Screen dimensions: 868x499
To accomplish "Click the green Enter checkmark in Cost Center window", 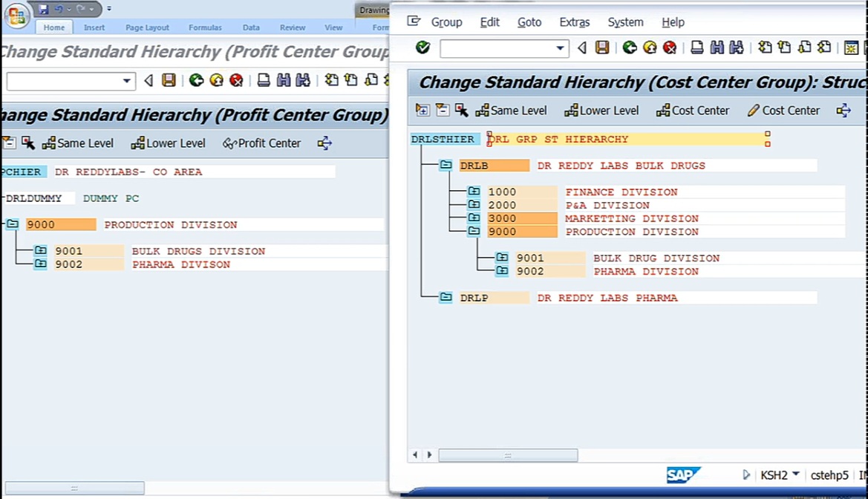I will point(423,48).
